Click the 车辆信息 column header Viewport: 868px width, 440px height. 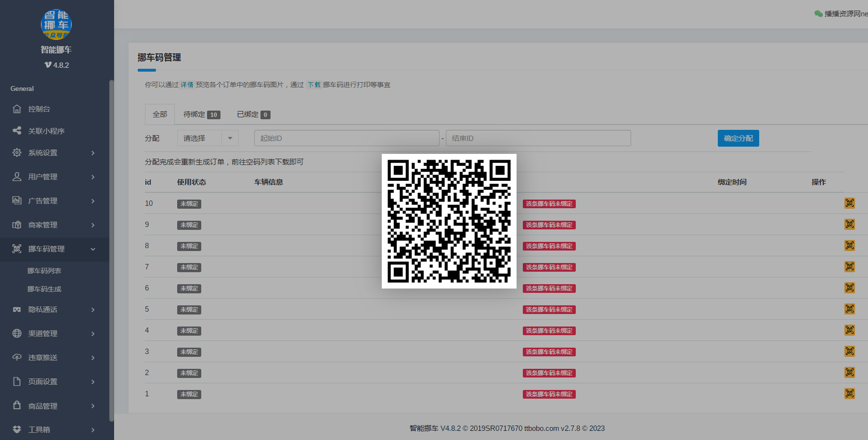tap(269, 182)
